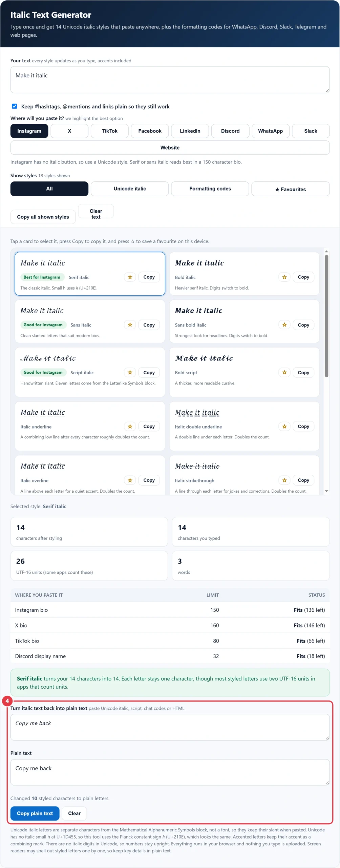
Task: Select WhatsApp as paste destination
Action: click(270, 131)
